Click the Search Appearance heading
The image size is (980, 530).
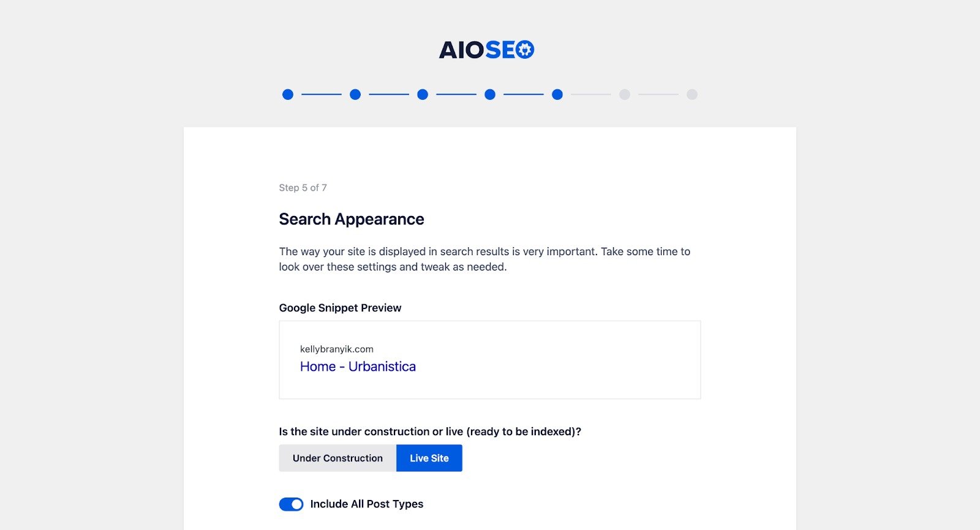pyautogui.click(x=352, y=219)
